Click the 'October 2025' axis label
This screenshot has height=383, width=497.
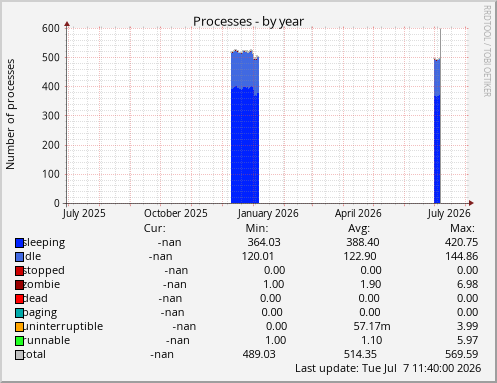(x=176, y=213)
